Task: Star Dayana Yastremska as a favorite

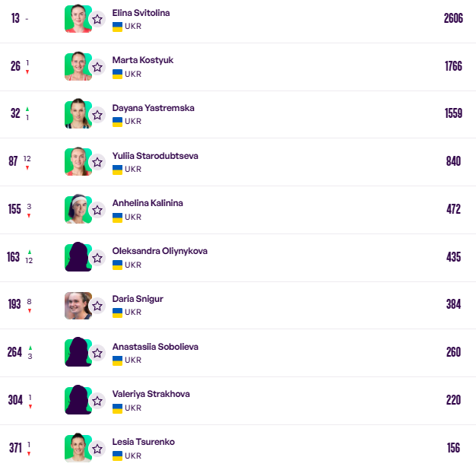Action: click(x=97, y=115)
